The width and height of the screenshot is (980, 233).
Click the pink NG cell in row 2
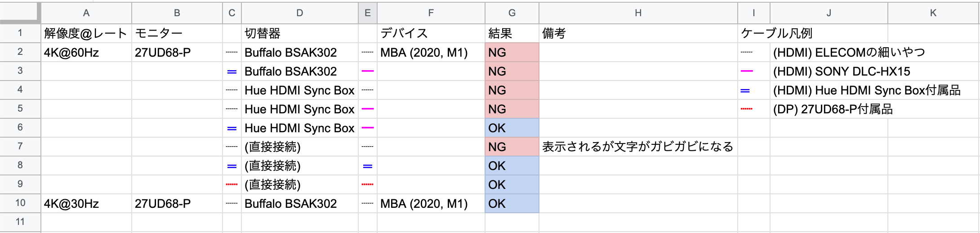pos(512,53)
